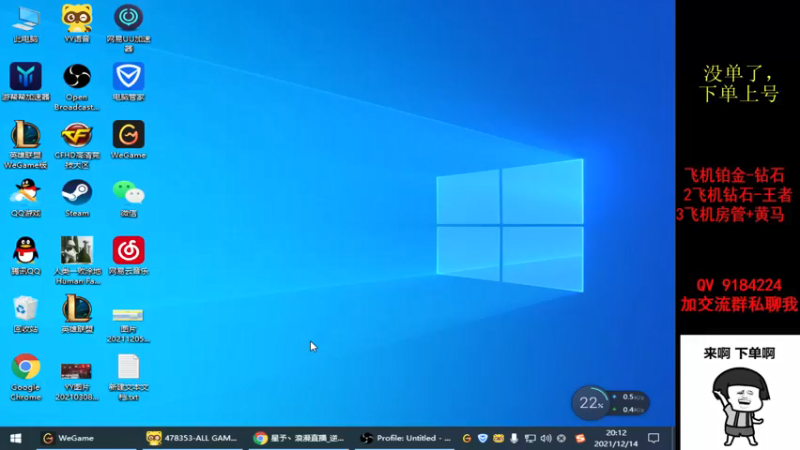This screenshot has height=450, width=800.
Task: Open the notification center icon
Action: pos(654,438)
